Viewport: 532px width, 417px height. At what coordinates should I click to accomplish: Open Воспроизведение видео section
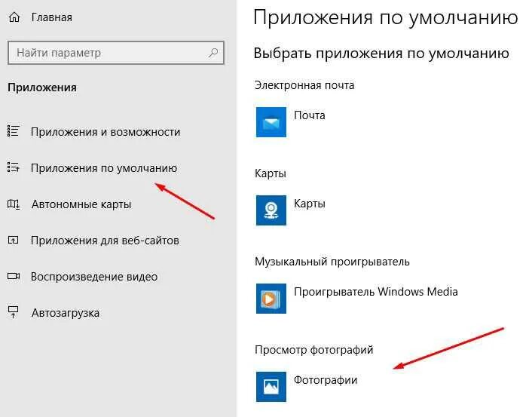pos(94,277)
